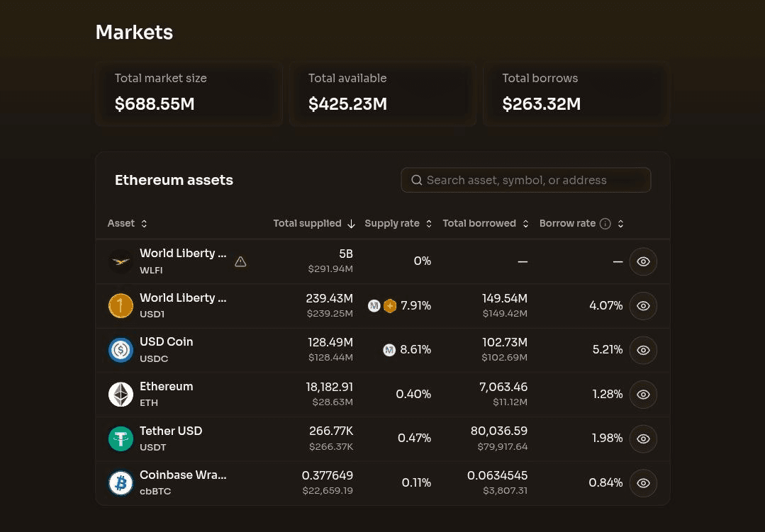Viewport: 765px width, 532px height.
Task: Click the 0.84% borrow rate value
Action: [x=605, y=482]
